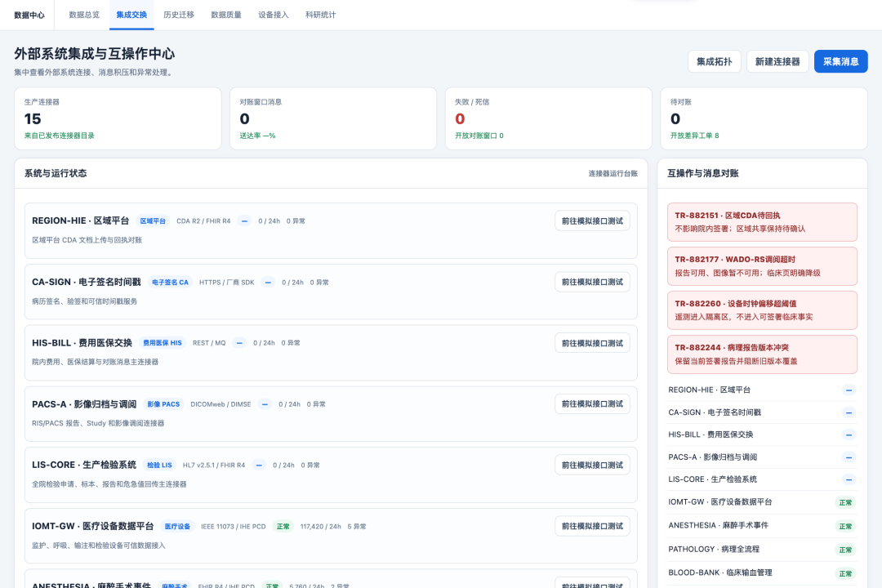Open 前往模拟接口测试 for CA-SIGN

(x=592, y=282)
